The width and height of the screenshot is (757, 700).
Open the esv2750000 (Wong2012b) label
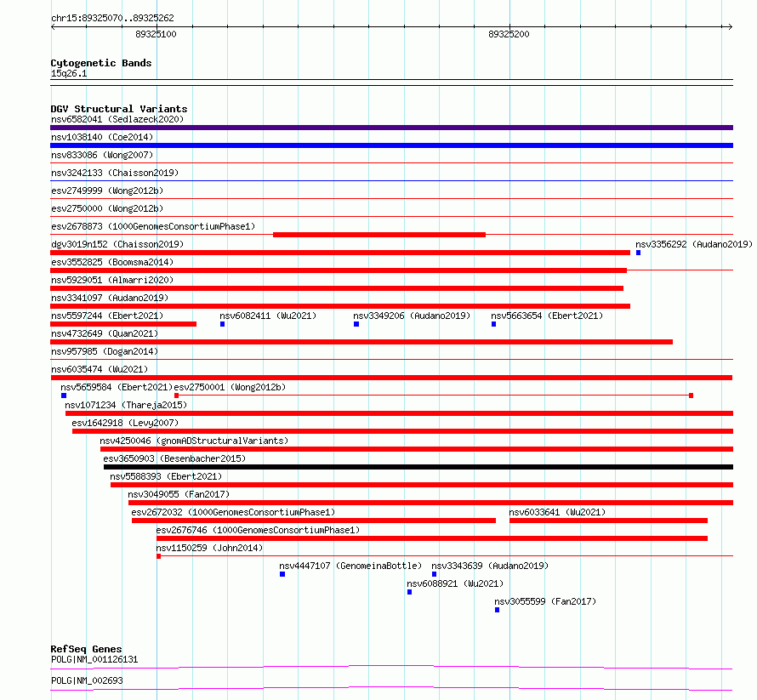click(x=107, y=208)
